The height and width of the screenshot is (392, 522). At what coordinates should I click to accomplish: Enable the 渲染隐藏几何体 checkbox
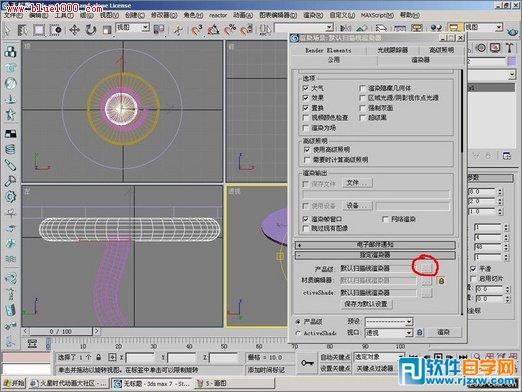[x=362, y=88]
